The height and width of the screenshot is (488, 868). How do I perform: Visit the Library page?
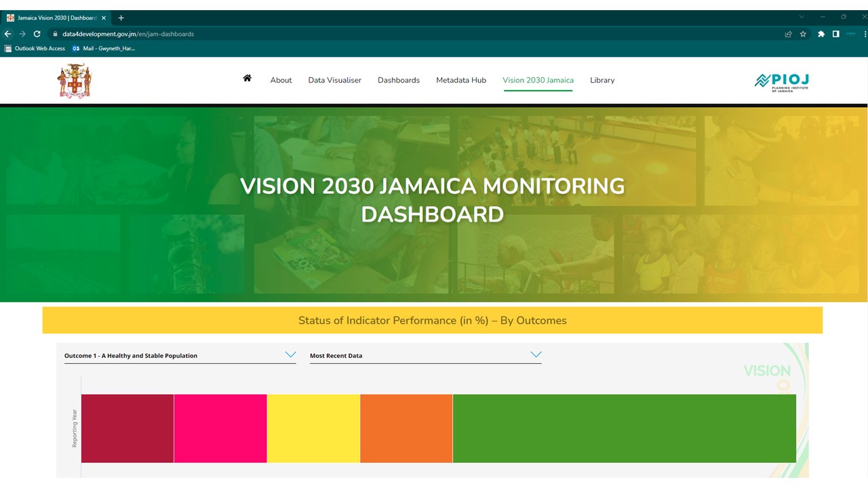point(601,80)
